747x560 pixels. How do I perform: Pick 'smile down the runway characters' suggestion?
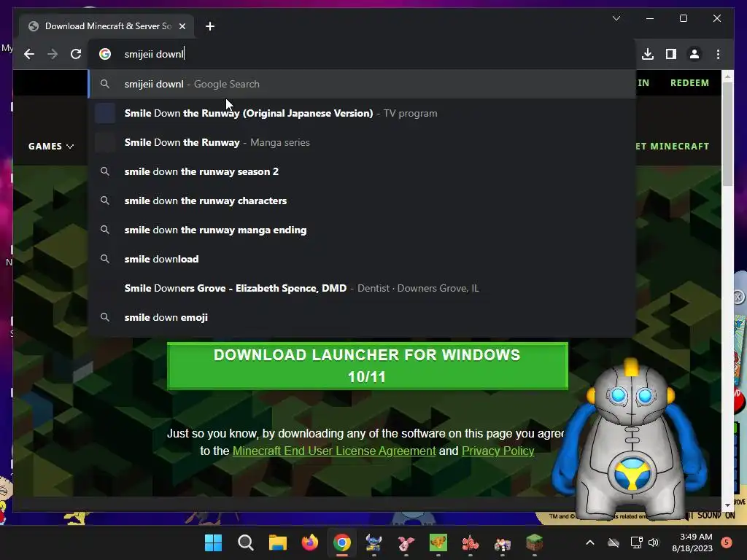[362, 201]
